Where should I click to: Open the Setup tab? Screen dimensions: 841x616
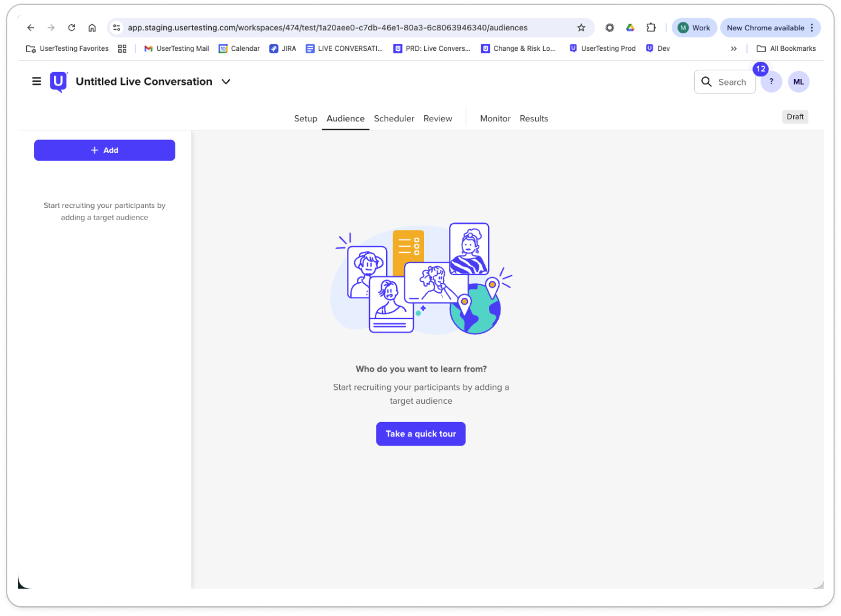coord(305,119)
